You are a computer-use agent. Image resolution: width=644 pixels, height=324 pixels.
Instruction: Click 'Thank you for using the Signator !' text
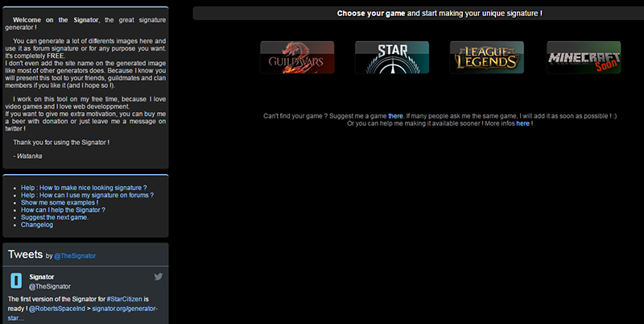click(61, 143)
